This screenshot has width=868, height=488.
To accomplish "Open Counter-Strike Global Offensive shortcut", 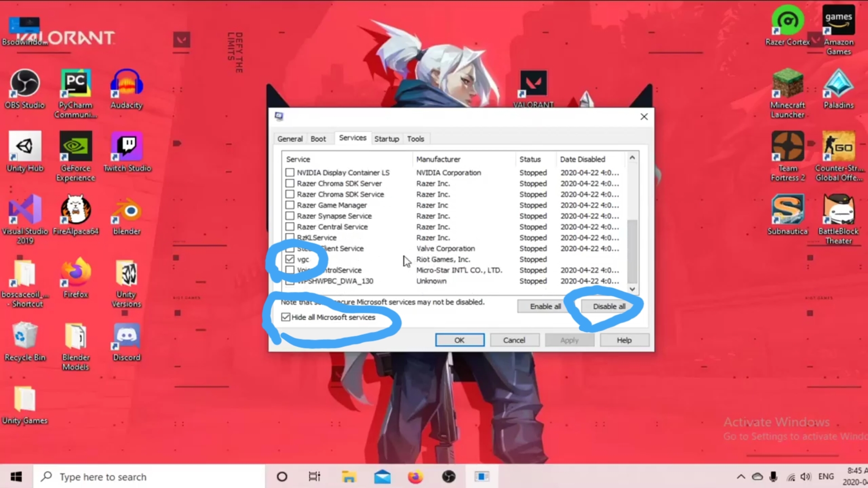I will point(839,157).
